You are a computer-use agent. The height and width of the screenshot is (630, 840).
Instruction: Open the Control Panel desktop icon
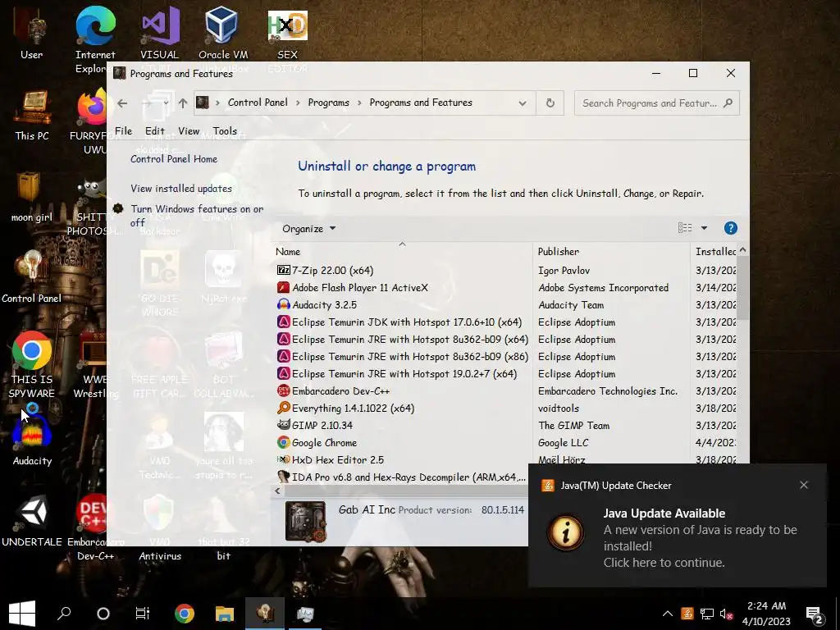click(x=32, y=277)
